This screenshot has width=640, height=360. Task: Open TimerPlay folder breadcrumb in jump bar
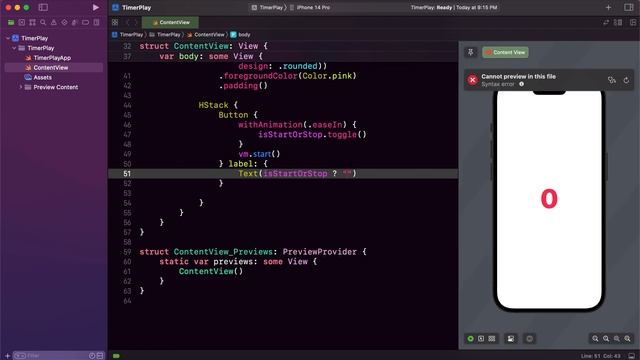(165, 35)
